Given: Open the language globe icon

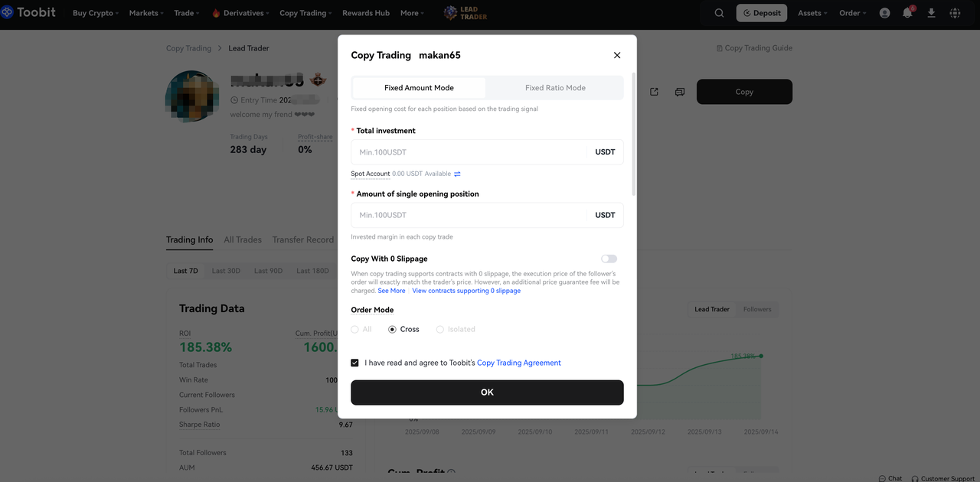Looking at the screenshot, I should [955, 13].
